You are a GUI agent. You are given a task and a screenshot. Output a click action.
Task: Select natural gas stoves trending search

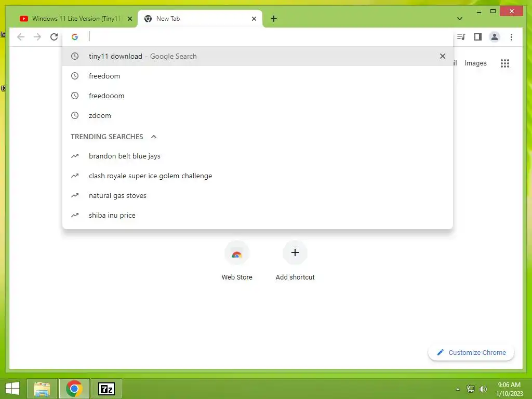coord(258,195)
